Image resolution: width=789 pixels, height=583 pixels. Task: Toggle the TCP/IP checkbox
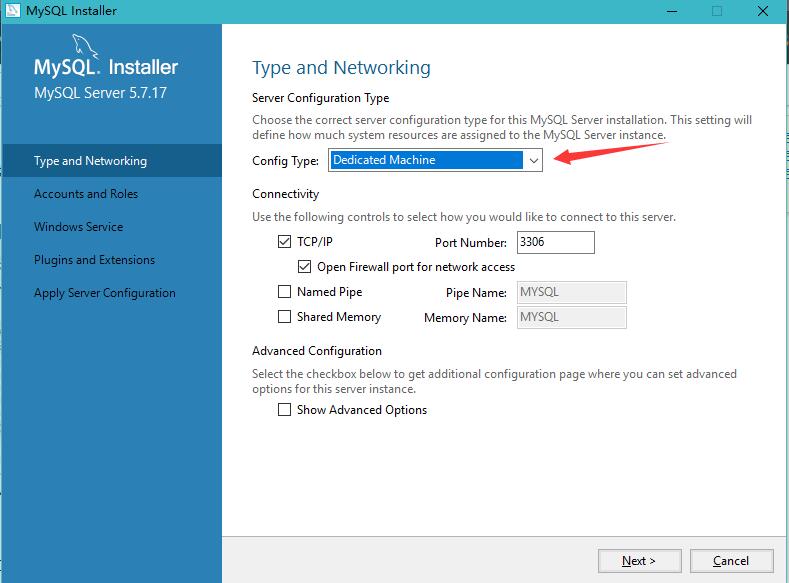click(285, 242)
